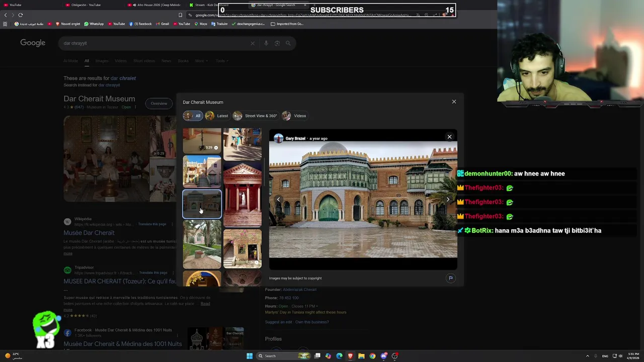The height and width of the screenshot is (362, 644).
Task: Open Google Lens image search icon
Action: (277, 43)
